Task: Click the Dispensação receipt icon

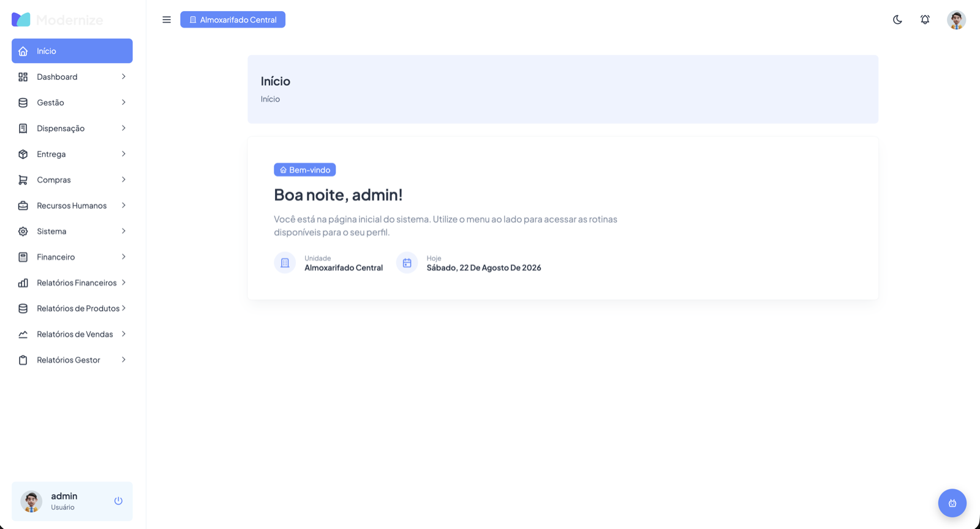Action: (23, 128)
